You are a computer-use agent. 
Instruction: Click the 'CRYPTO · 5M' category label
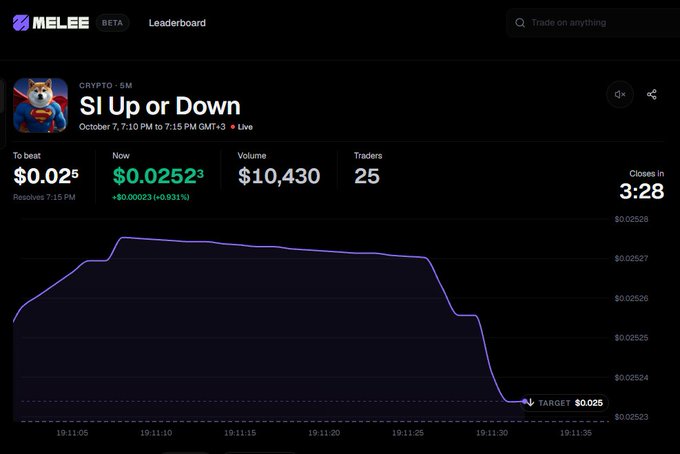(105, 85)
